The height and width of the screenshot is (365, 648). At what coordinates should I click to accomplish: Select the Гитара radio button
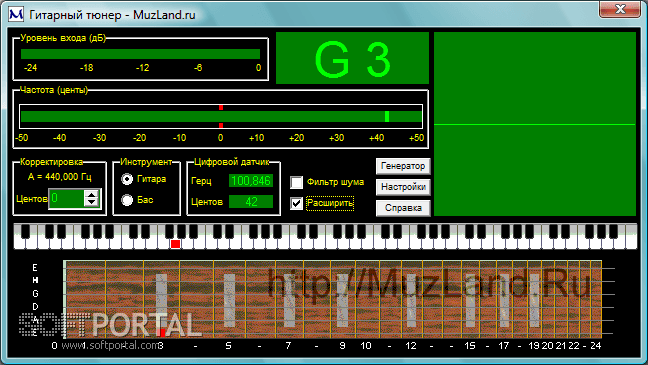[127, 179]
